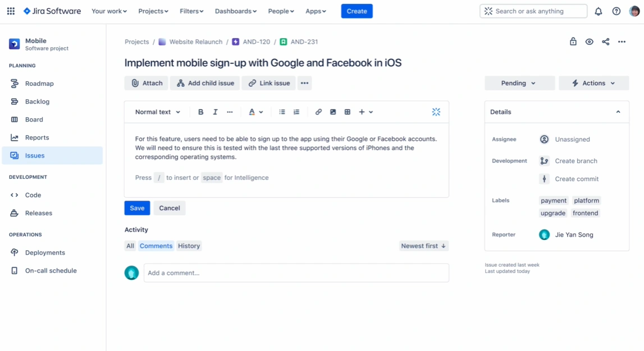Screen dimensions: 644x351
Task: Open the People menu
Action: point(281,11)
